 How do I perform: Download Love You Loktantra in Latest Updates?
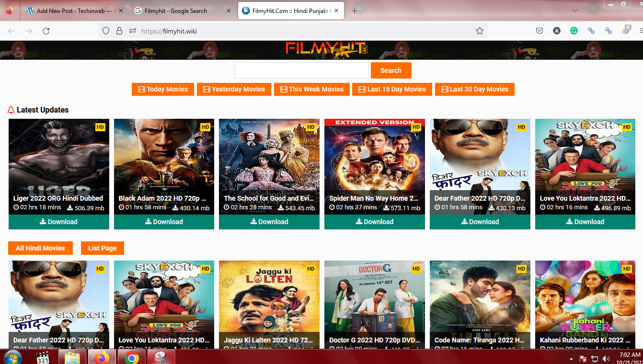pyautogui.click(x=586, y=222)
